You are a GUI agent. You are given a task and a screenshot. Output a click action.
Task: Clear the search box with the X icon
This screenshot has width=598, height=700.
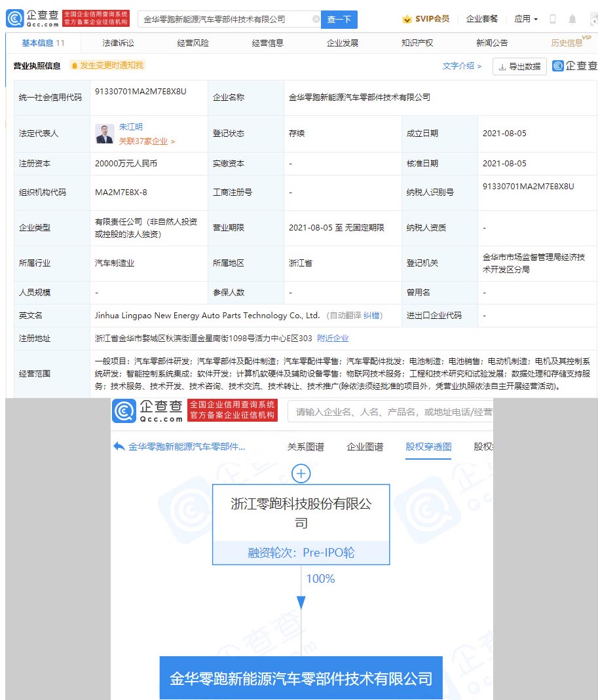316,19
